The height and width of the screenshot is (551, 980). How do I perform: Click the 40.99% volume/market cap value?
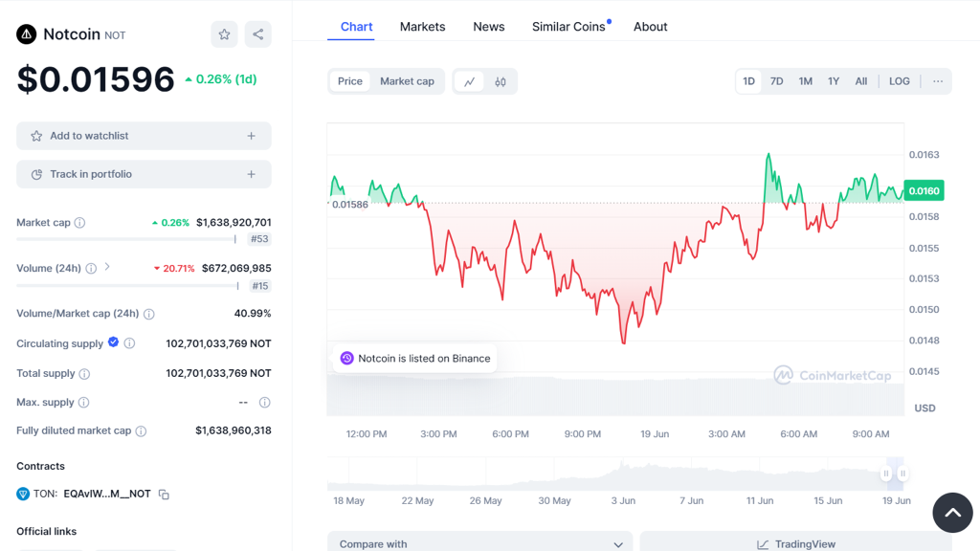pyautogui.click(x=253, y=313)
